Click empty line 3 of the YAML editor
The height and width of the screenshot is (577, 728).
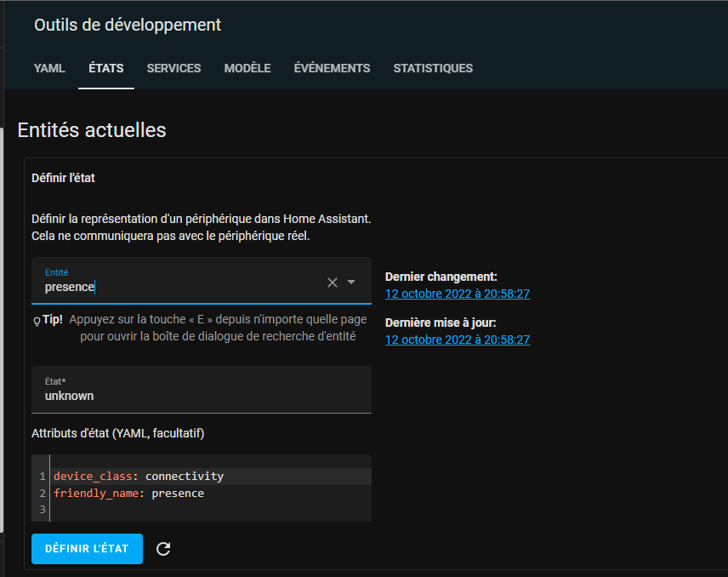click(170, 511)
